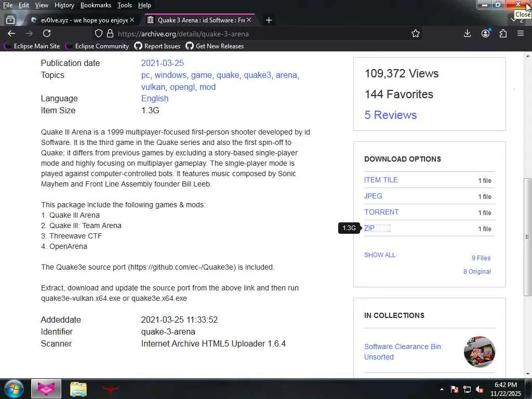The height and width of the screenshot is (399, 532).
Task: Open the File menu
Action: tap(8, 5)
